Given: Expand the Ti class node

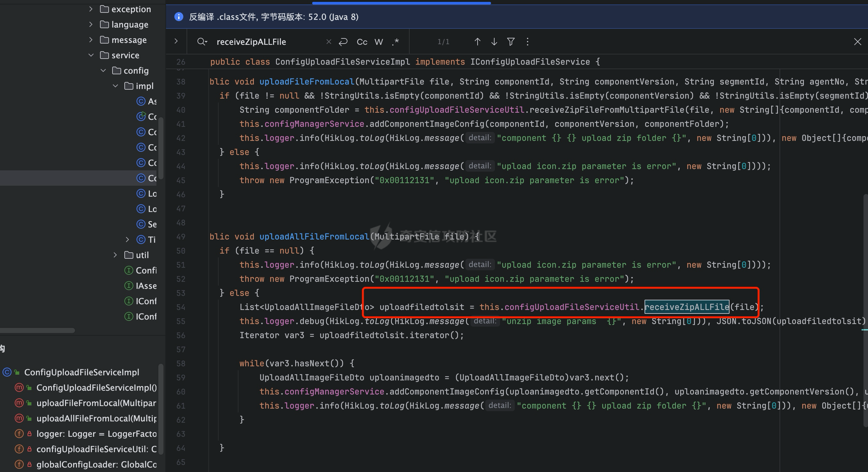Looking at the screenshot, I should tap(127, 240).
